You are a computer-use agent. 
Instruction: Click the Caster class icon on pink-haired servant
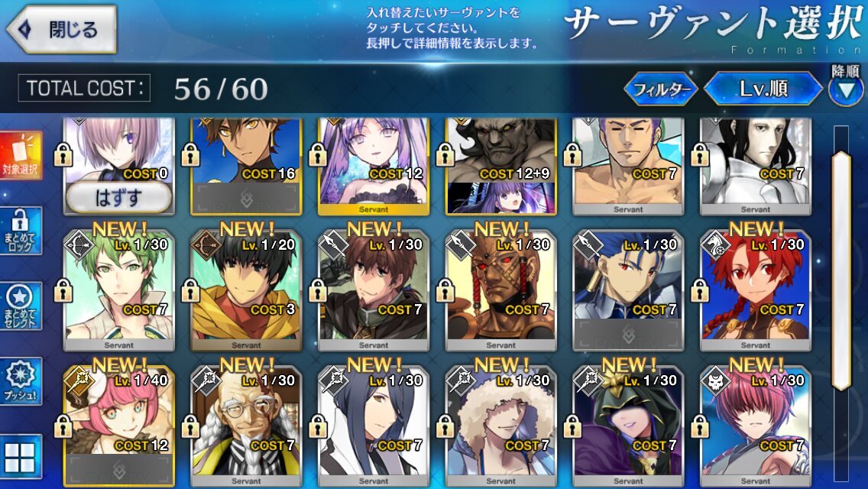pos(79,381)
